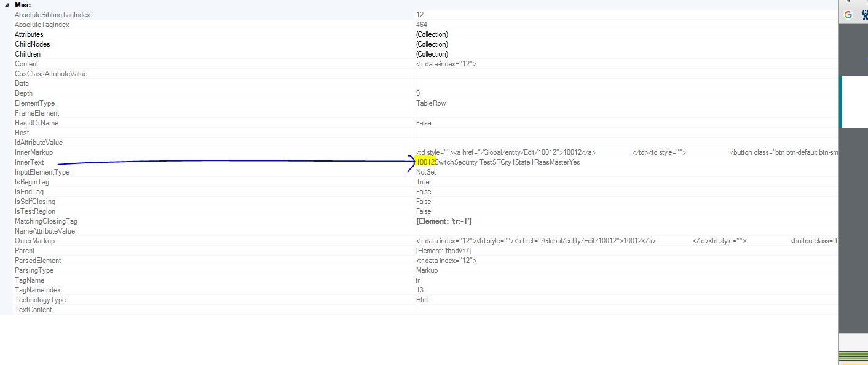Click the TagName property label
The height and width of the screenshot is (365, 868).
pyautogui.click(x=30, y=280)
